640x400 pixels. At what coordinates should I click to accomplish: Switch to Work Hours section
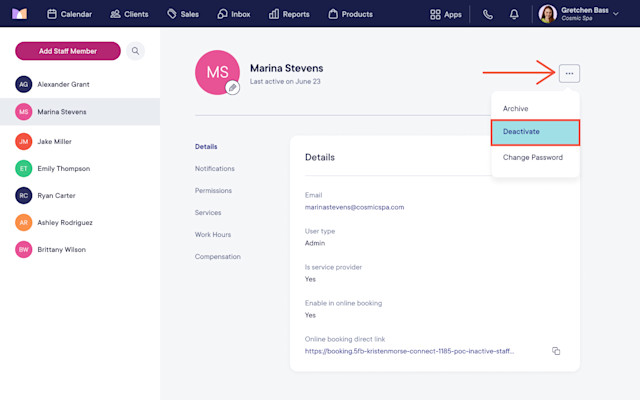click(x=213, y=235)
